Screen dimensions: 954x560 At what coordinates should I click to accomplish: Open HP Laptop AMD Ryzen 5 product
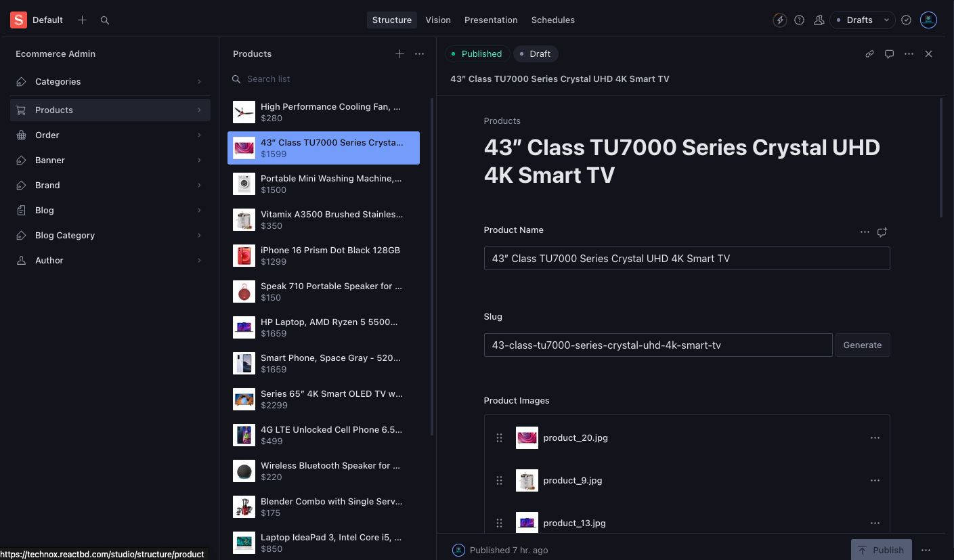pos(324,327)
